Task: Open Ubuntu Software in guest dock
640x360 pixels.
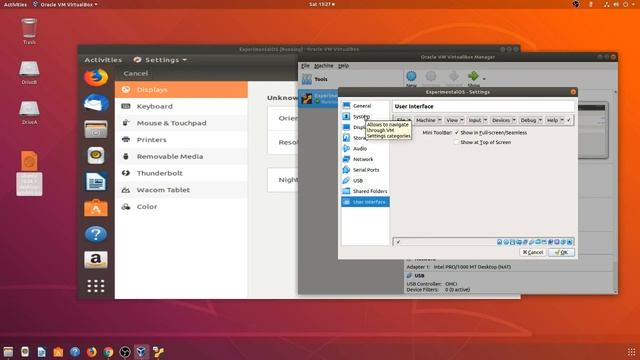Action: pos(96,208)
